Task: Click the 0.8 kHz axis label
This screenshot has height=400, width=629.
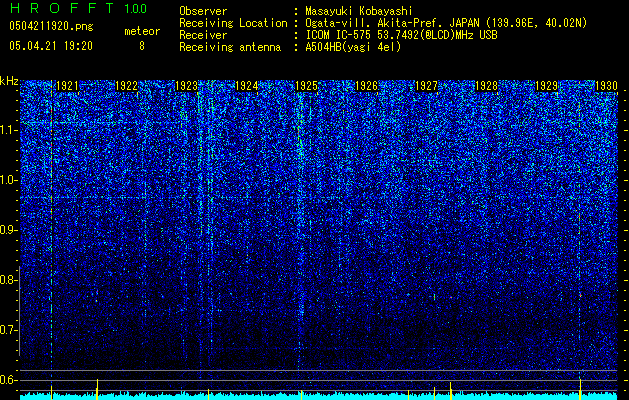Action: point(9,280)
